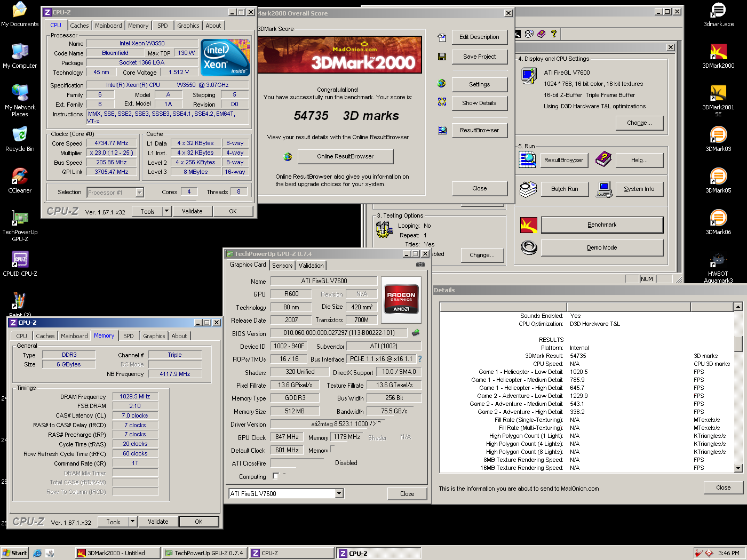Open 3DMark2001 SE desktop shortcut
The height and width of the screenshot is (560, 747).
coord(718,101)
